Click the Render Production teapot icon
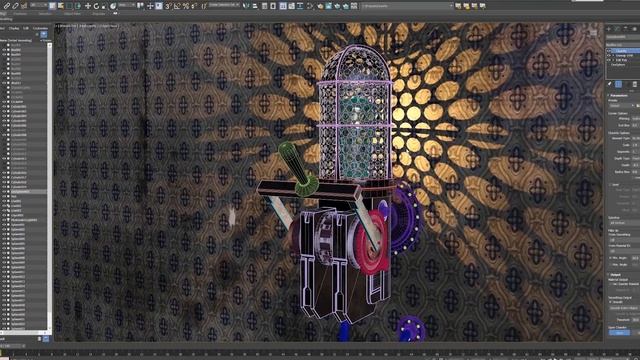Image resolution: width=640 pixels, height=360 pixels. point(337,6)
